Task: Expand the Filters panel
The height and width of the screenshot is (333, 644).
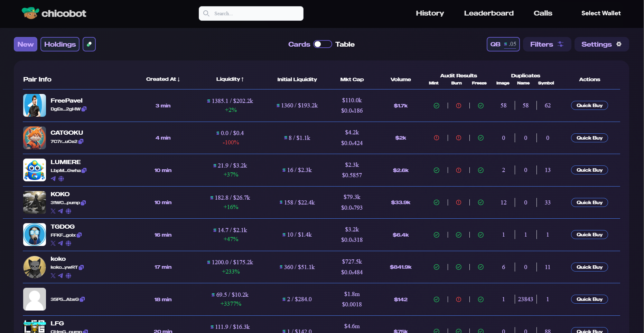Action: pyautogui.click(x=547, y=44)
